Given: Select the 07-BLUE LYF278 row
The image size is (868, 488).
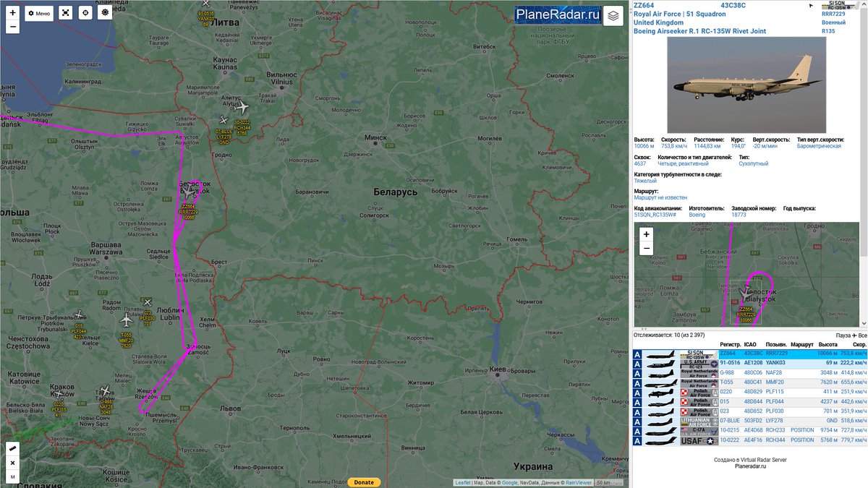Looking at the screenshot, I should [750, 421].
